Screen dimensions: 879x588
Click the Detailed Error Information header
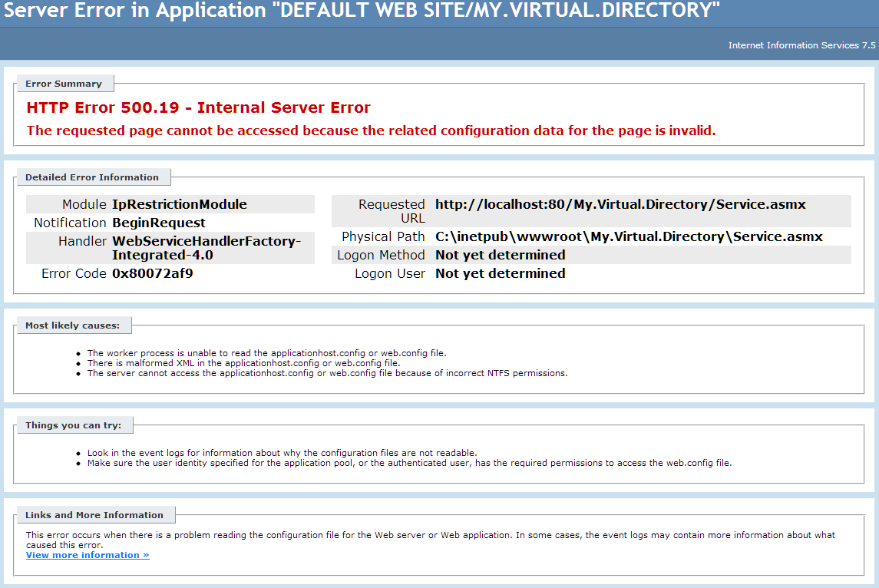click(94, 177)
